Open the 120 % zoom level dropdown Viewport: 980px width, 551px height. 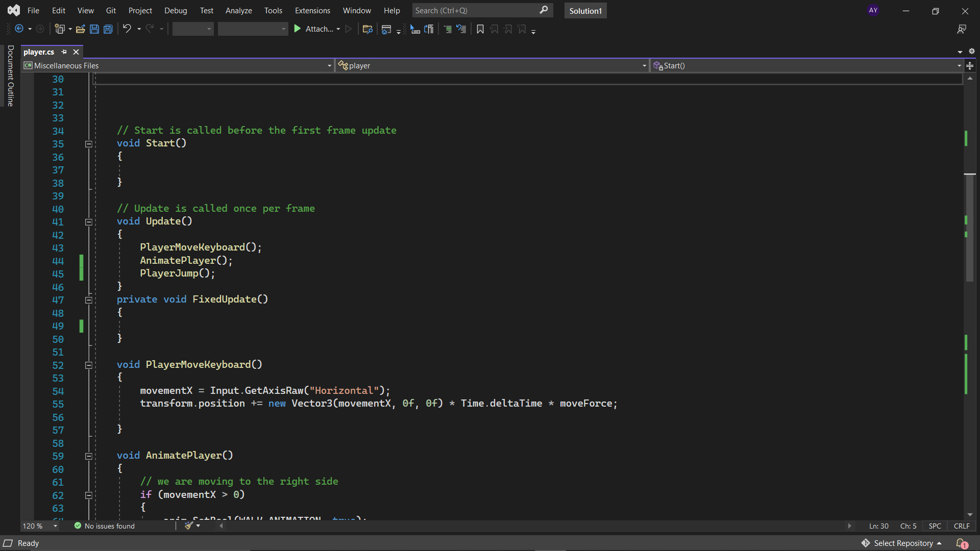click(55, 526)
